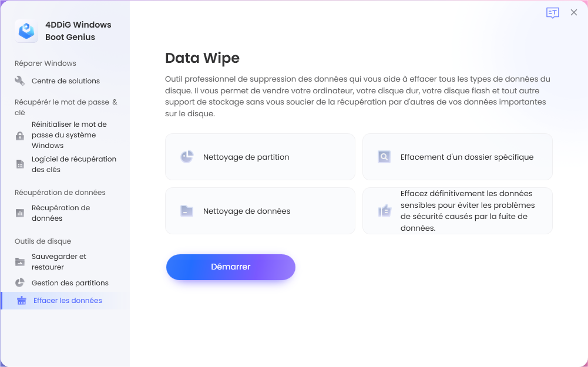Click the Outil professionnel de suppression description paragraph
This screenshot has width=588, height=367.
point(358,96)
